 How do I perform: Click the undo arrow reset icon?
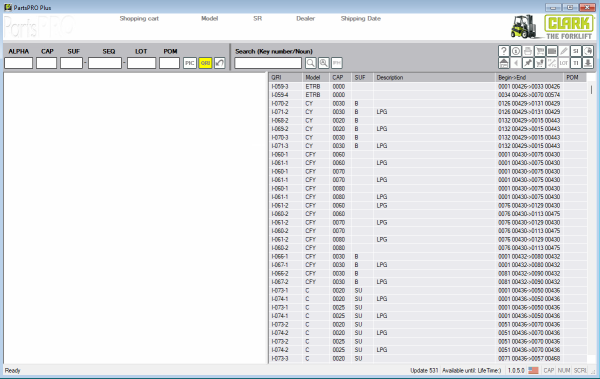(x=220, y=63)
